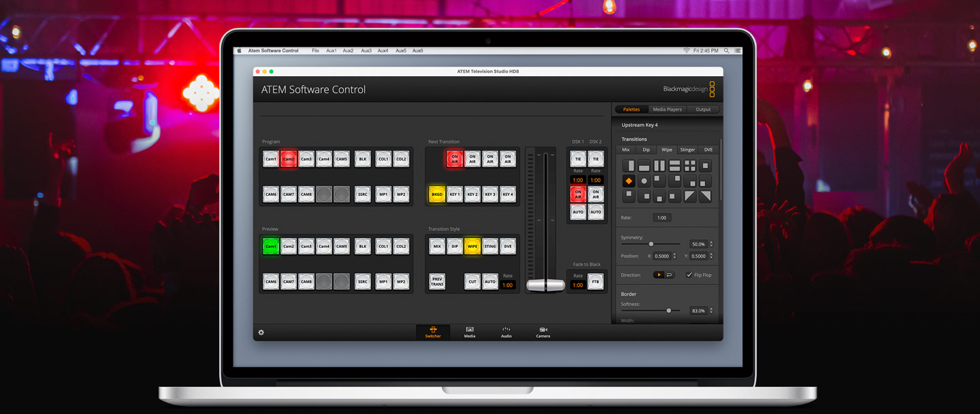Pick the four-box grid wipe pattern

point(690,166)
